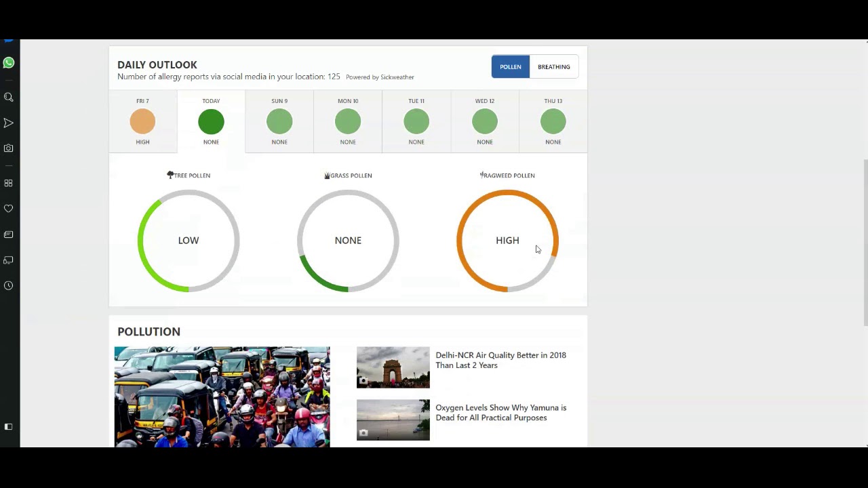
Task: Click the Ragweed Pollen HIGH gauge
Action: click(507, 241)
